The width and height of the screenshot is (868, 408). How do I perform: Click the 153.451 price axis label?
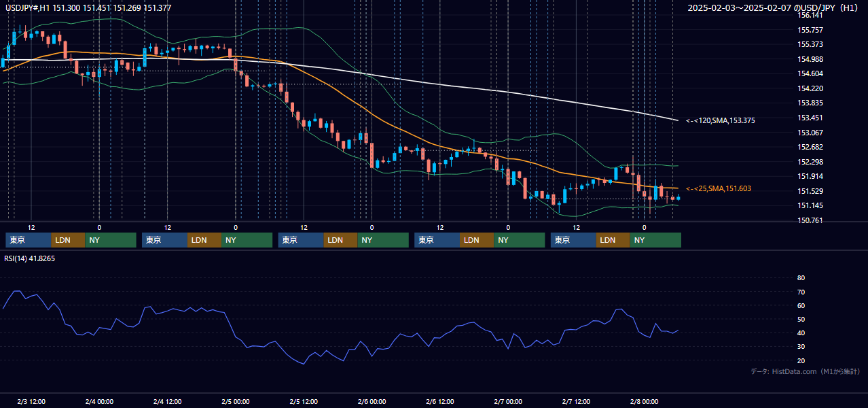810,118
